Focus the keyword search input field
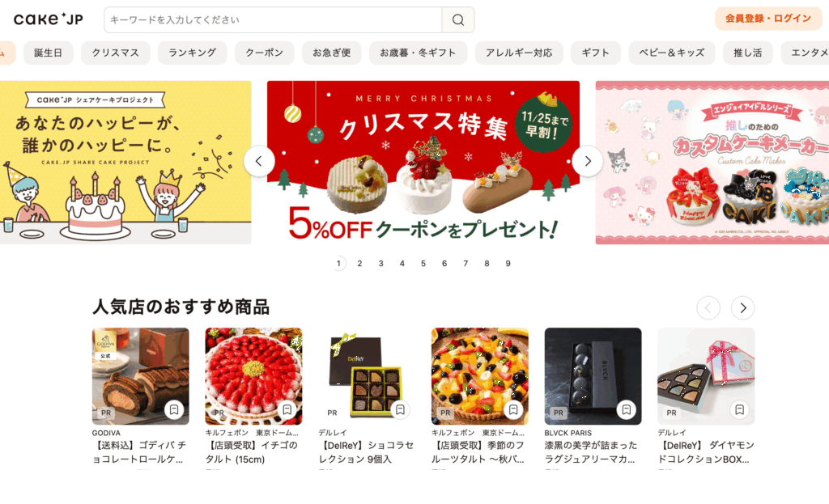The image size is (829, 504). pyautogui.click(x=273, y=20)
